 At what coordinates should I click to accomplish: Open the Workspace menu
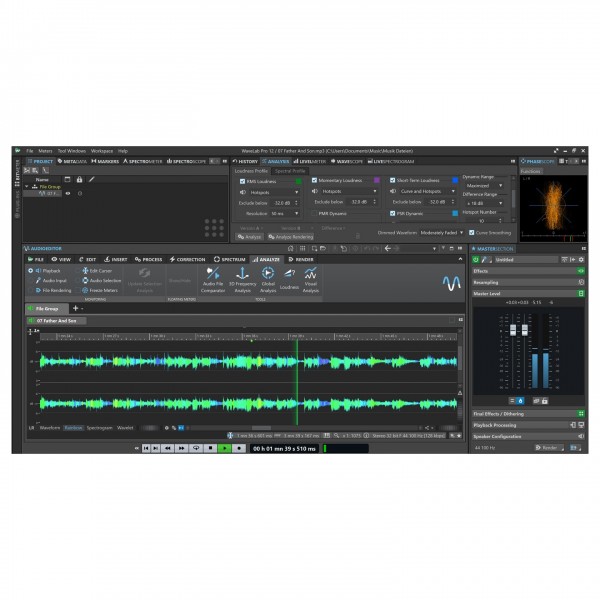tap(102, 151)
